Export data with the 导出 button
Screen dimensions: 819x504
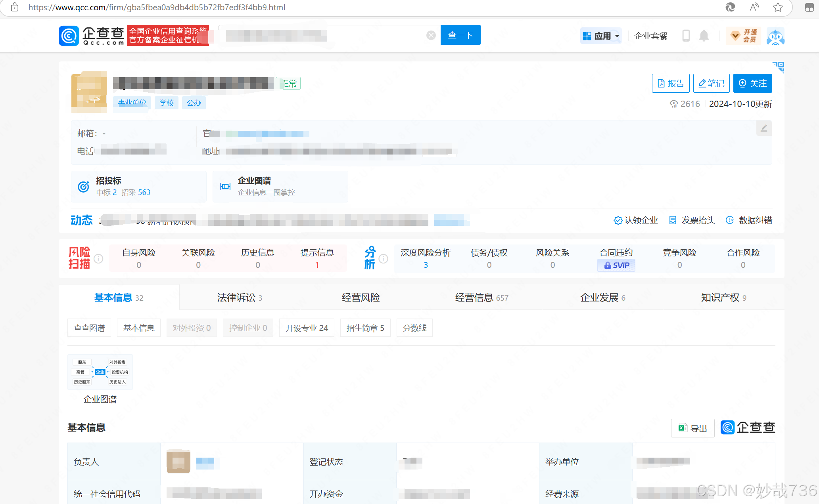[692, 428]
